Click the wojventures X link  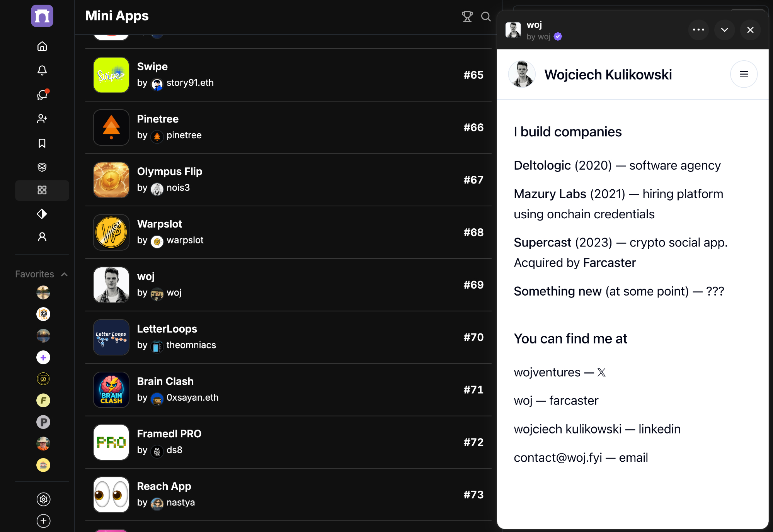[547, 372]
